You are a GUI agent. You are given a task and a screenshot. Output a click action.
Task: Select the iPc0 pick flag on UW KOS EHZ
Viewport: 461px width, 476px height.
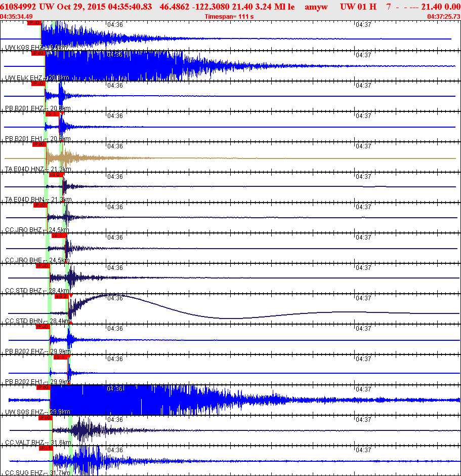[x=34, y=23]
